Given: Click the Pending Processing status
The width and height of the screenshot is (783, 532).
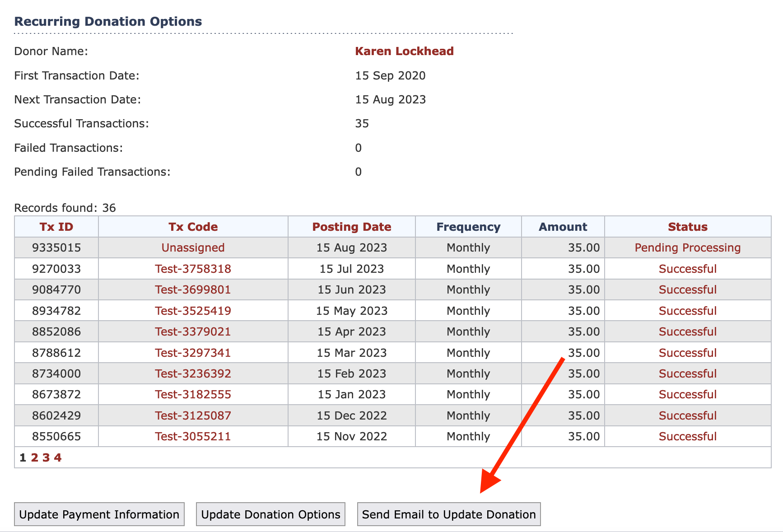Looking at the screenshot, I should click(688, 247).
